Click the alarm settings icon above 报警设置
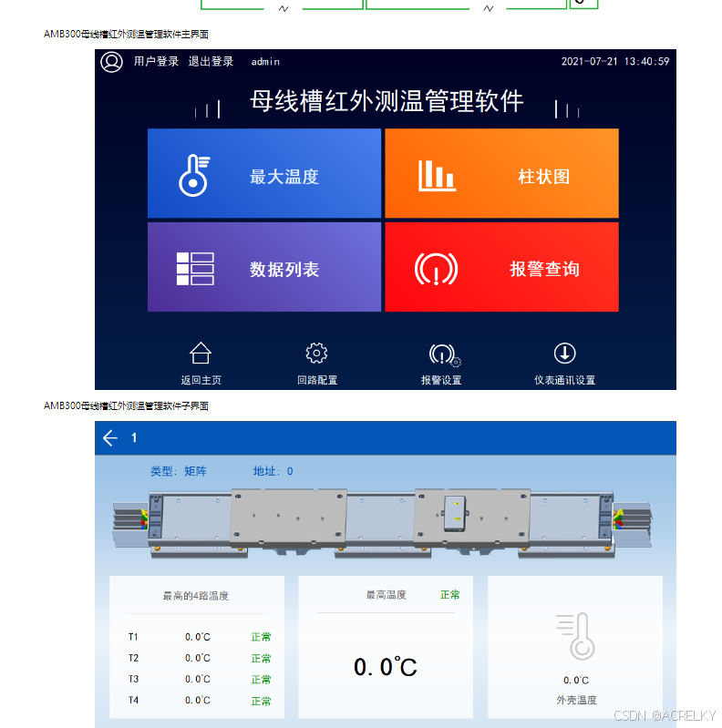Screen dimensions: 722x728 coord(444,354)
